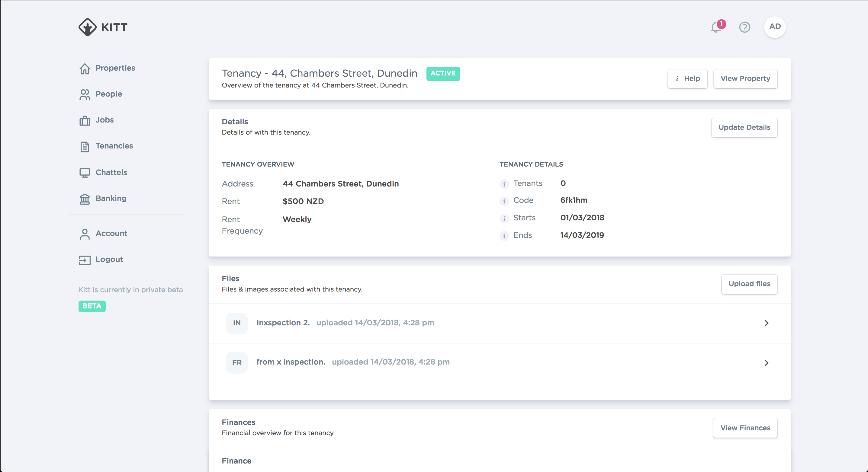This screenshot has width=868, height=472.
Task: Click the rent value $500 NZD
Action: coord(303,201)
